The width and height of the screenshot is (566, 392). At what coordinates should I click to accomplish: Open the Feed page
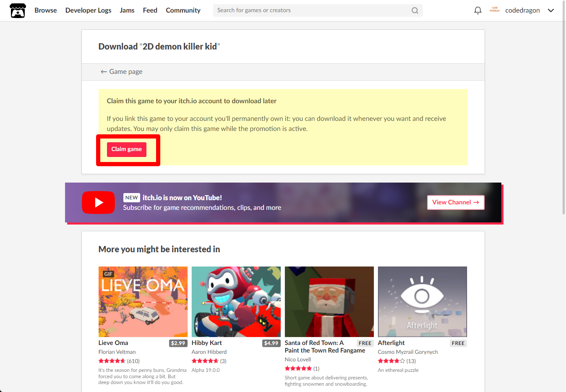(x=150, y=10)
